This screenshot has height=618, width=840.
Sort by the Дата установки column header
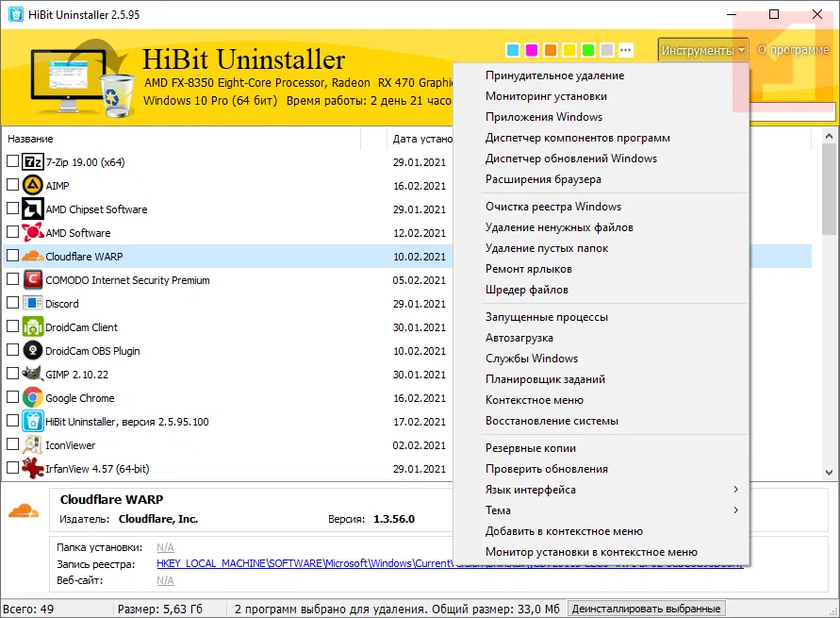(x=422, y=139)
